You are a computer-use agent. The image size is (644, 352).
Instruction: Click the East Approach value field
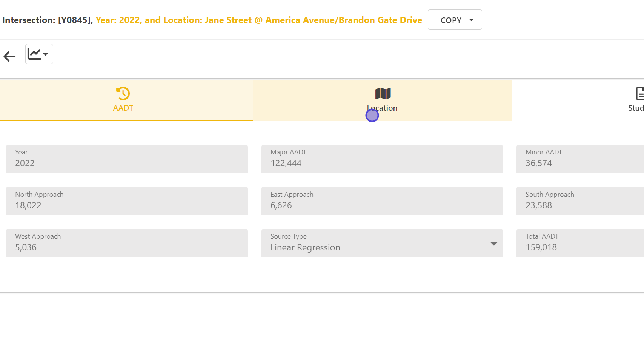click(x=382, y=201)
